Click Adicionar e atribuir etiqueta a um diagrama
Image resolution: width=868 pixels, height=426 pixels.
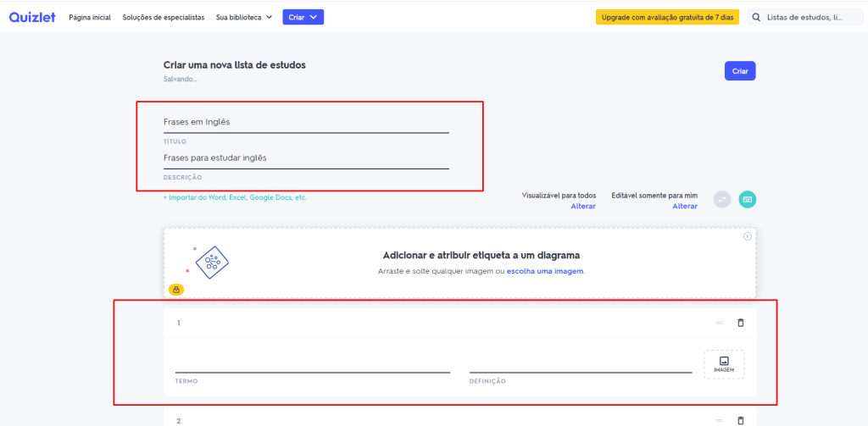(x=481, y=256)
